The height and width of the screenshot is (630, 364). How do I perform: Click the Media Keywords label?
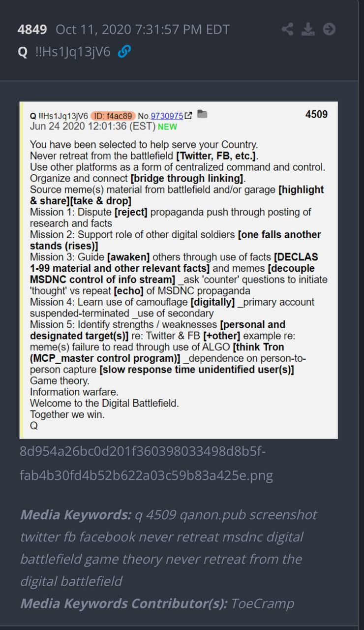(x=76, y=515)
